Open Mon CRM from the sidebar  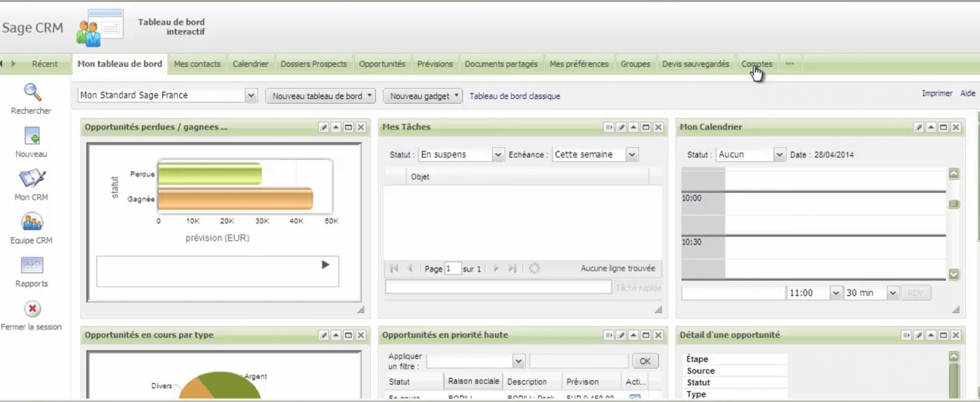pos(32,179)
